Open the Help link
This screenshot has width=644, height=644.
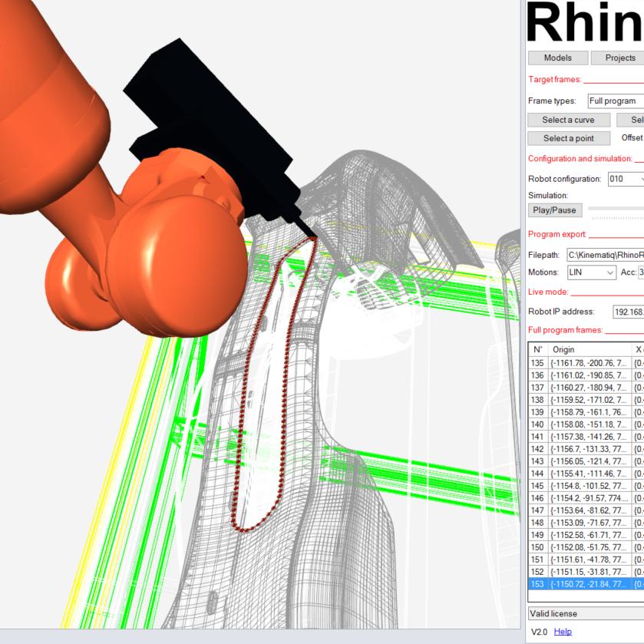(563, 632)
